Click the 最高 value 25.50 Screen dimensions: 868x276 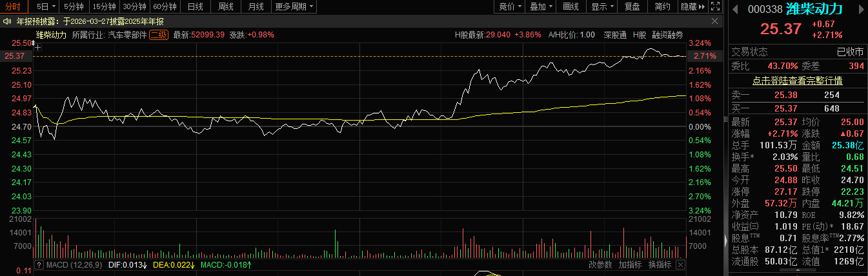[787, 168]
